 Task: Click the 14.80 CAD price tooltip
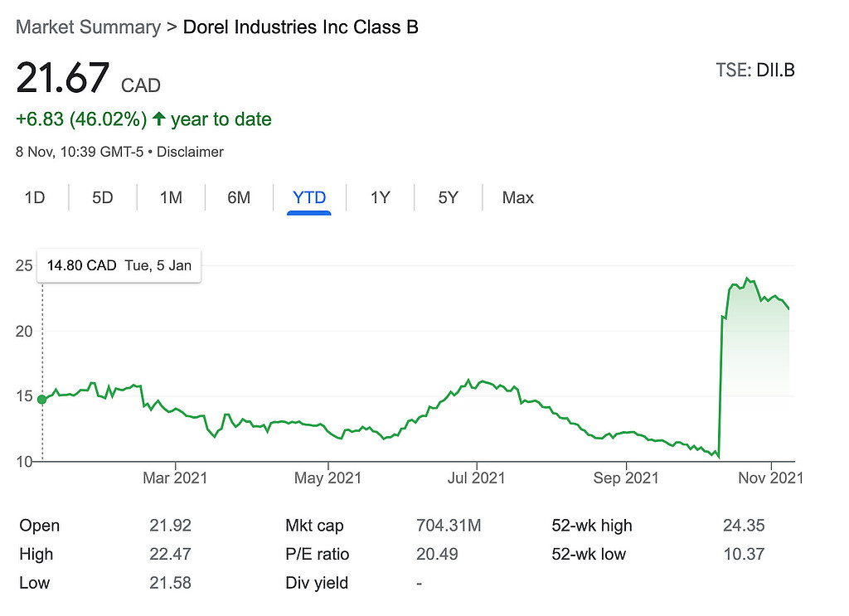coord(119,265)
